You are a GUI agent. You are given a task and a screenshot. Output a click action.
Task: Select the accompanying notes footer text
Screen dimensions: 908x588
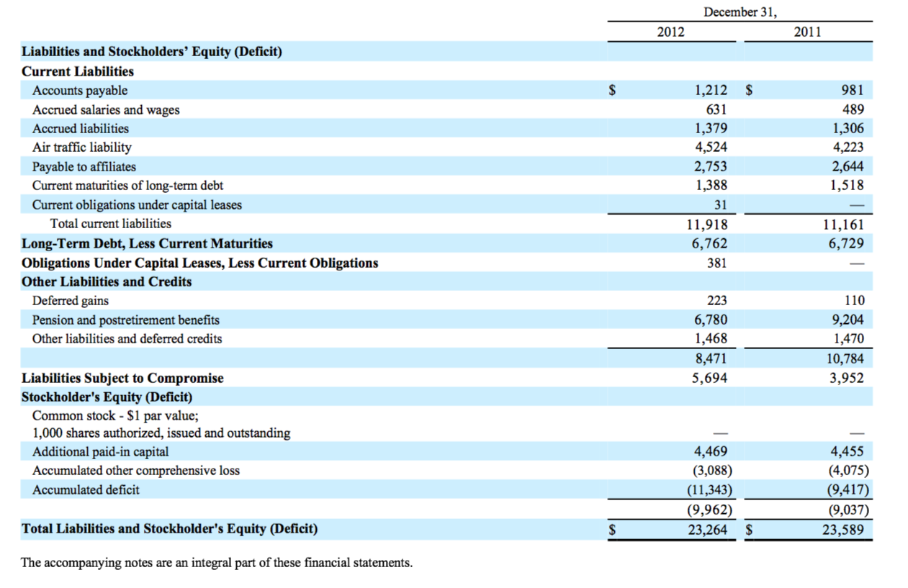pos(217,562)
